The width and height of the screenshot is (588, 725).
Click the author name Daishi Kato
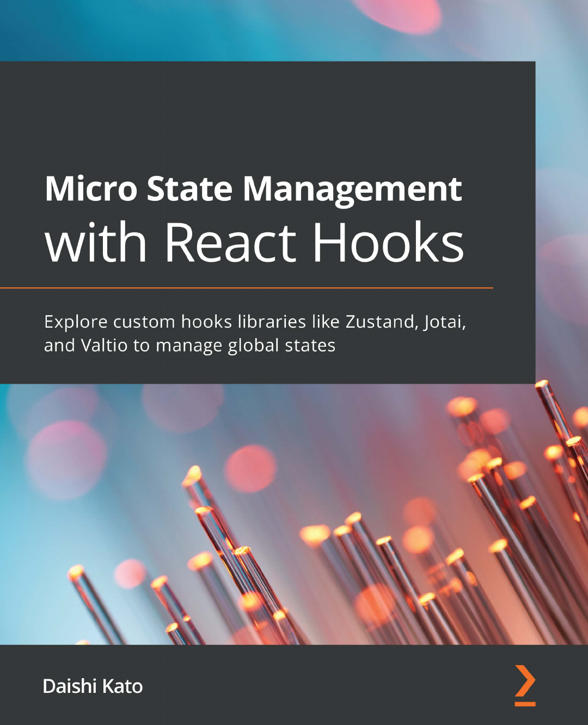93,686
